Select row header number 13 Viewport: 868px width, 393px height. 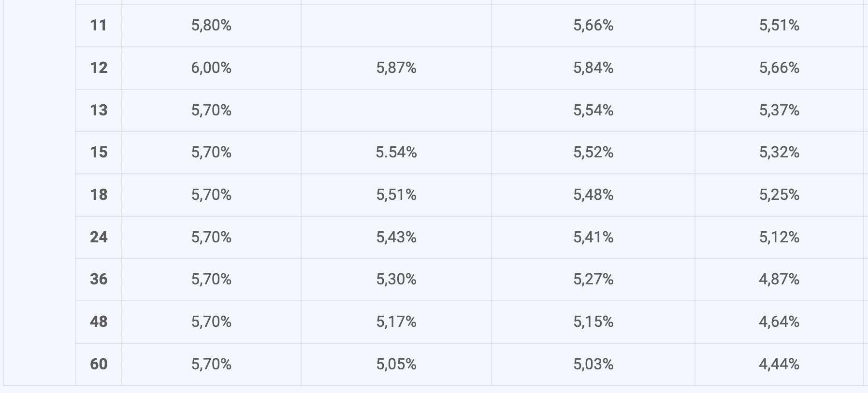[x=99, y=110]
